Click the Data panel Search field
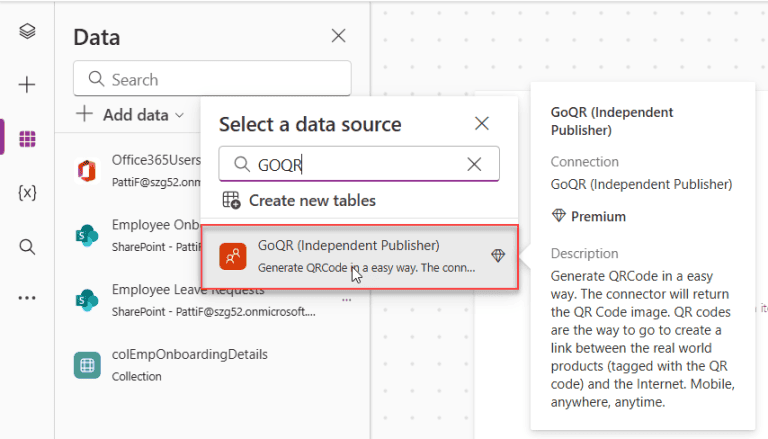This screenshot has width=768, height=439. pos(212,78)
